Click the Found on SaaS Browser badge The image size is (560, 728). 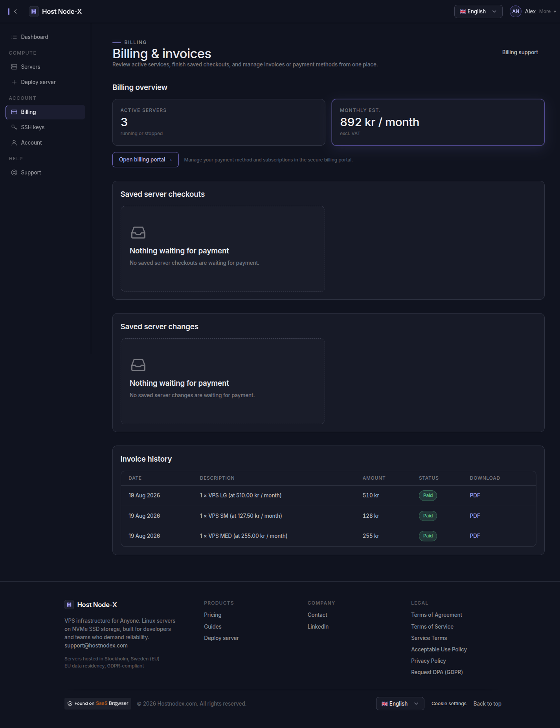pos(98,704)
